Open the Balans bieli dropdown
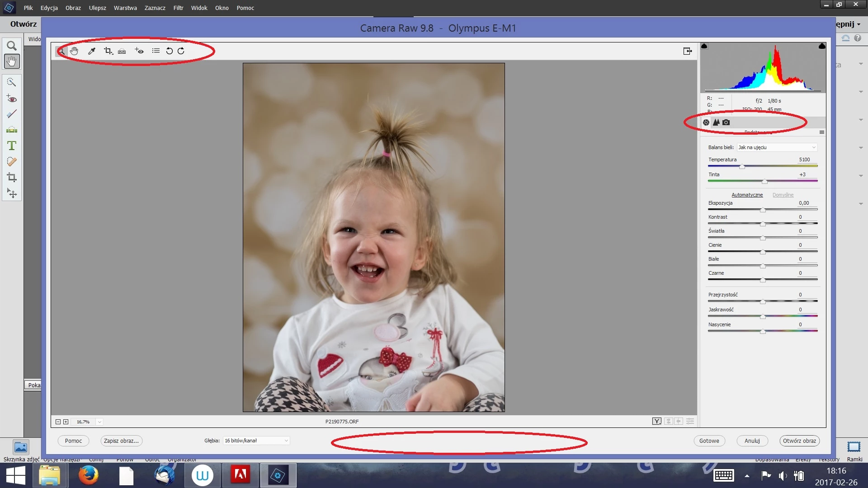The height and width of the screenshot is (488, 868). 777,147
